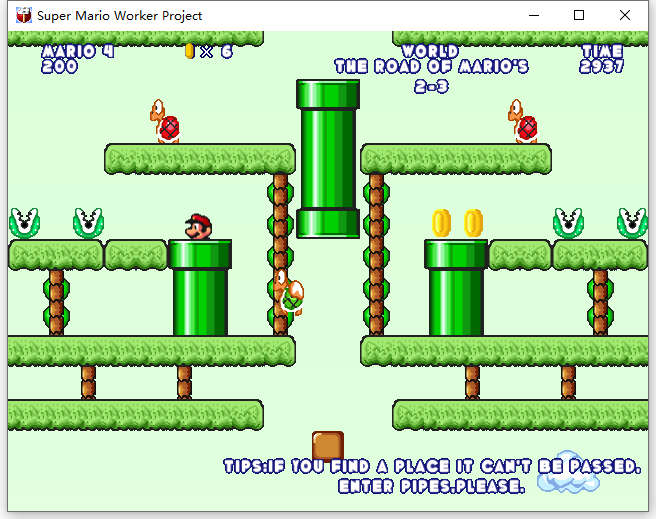Click the timer value '2937'

(602, 66)
